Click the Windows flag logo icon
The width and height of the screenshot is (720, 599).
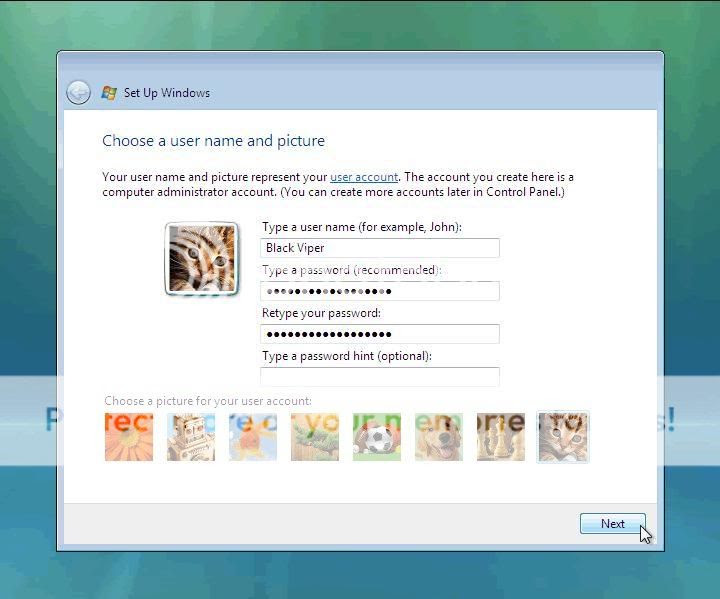[x=109, y=93]
